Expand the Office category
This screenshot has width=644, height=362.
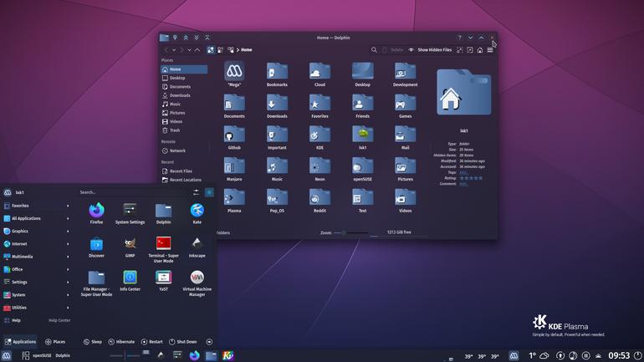coord(36,269)
